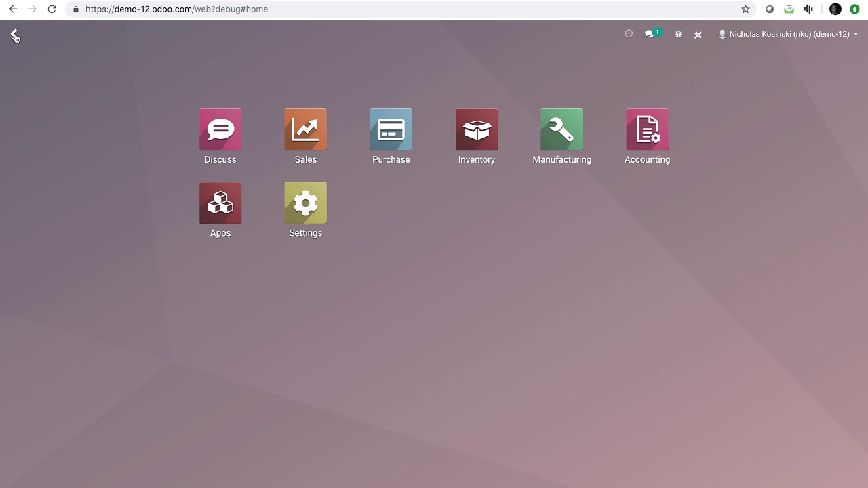Viewport: 868px width, 488px height.
Task: Click the green extension icon in toolbar
Action: click(x=854, y=9)
